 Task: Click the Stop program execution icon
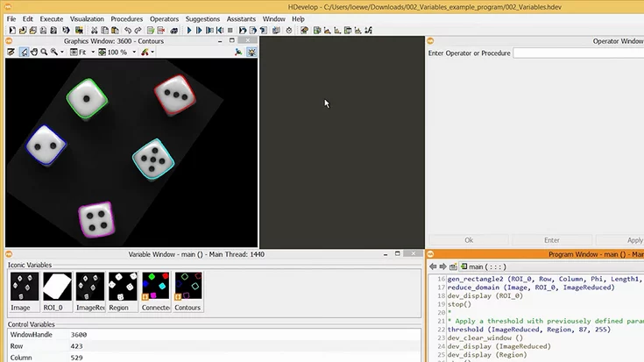click(230, 30)
